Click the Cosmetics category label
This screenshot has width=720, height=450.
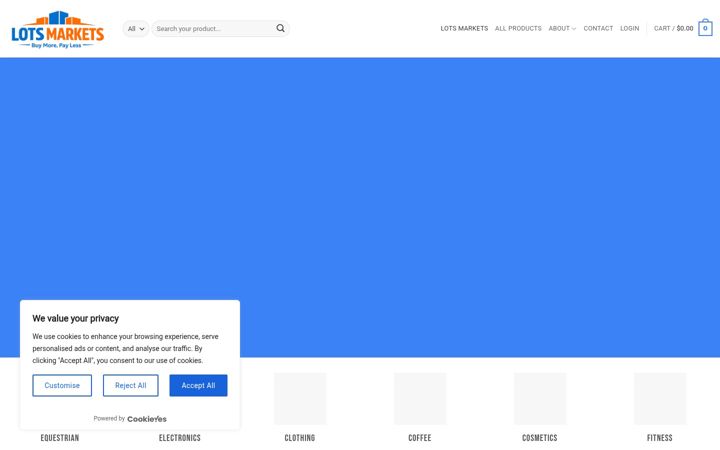540,438
